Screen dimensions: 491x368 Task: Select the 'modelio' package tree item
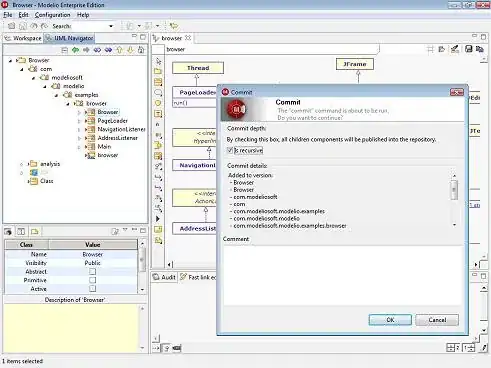coord(73,86)
